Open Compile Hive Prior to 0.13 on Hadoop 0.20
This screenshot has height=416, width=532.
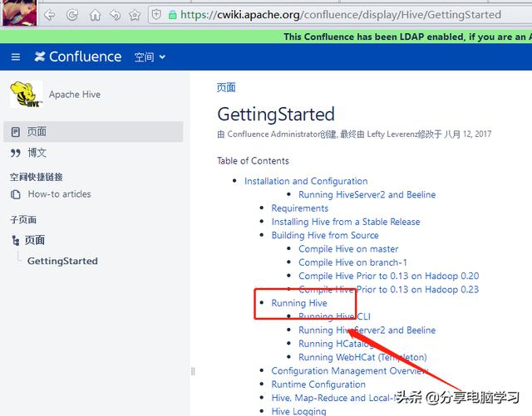(x=389, y=276)
